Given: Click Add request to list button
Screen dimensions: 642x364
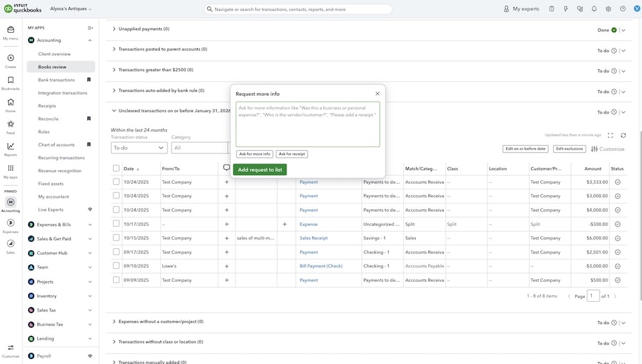Looking at the screenshot, I should [x=260, y=169].
